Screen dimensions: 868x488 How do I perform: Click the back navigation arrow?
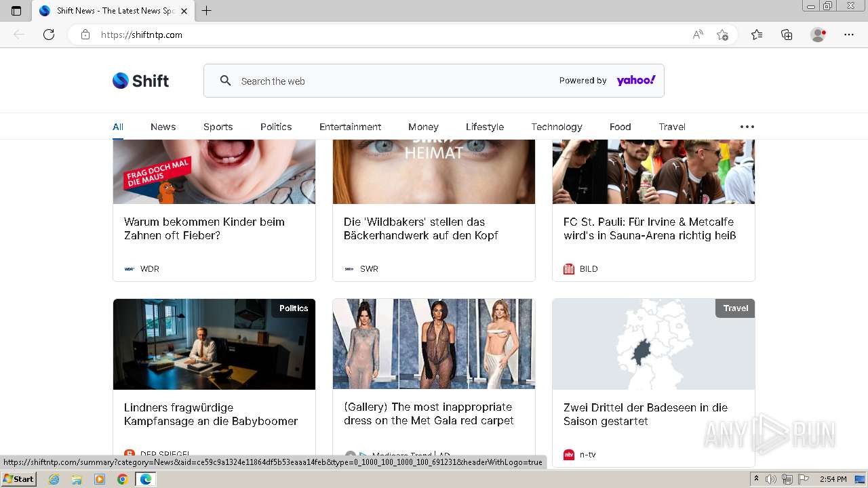click(x=19, y=35)
